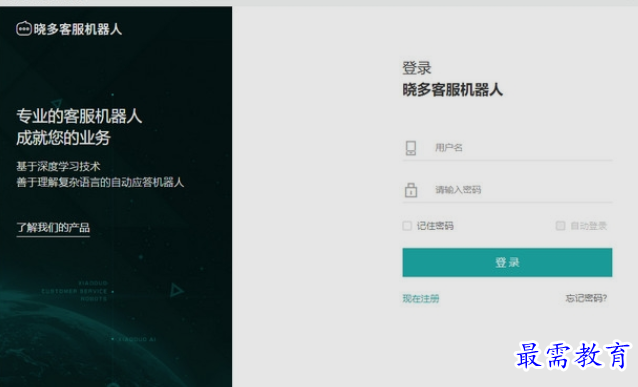Image resolution: width=638 pixels, height=387 pixels.
Task: Open the 现在注册 register link
Action: 421,299
